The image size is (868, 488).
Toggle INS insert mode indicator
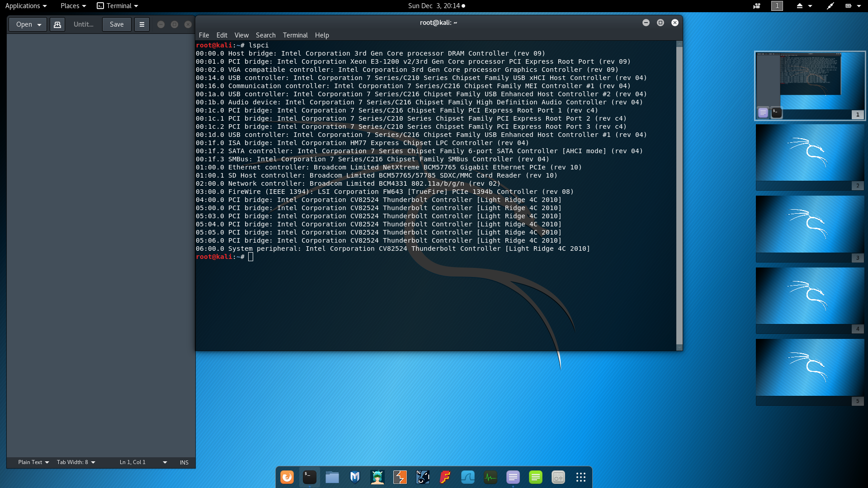point(184,462)
